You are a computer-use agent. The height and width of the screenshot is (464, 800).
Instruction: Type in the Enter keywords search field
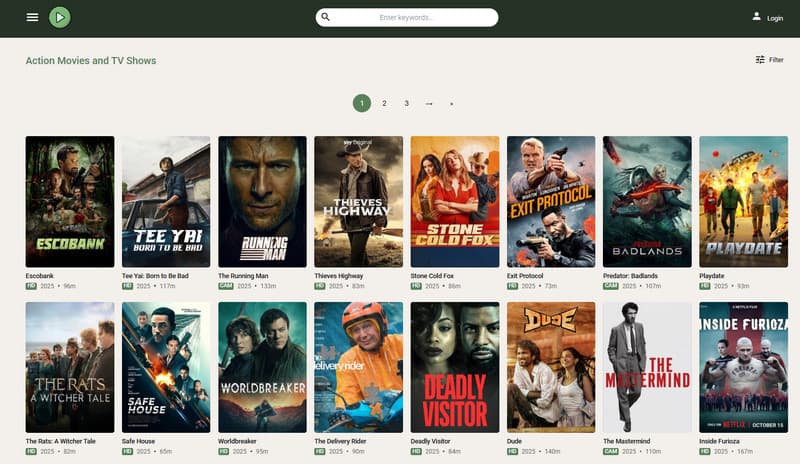410,17
